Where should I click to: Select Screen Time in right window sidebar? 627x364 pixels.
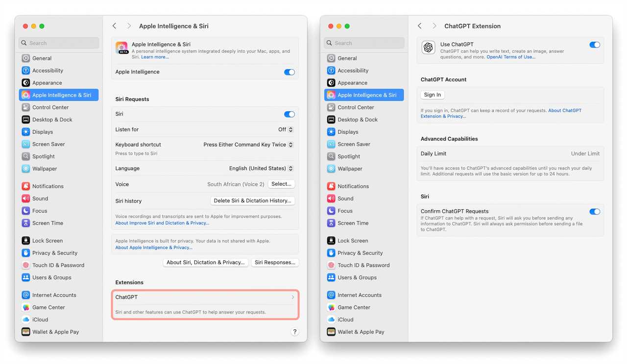point(364,223)
